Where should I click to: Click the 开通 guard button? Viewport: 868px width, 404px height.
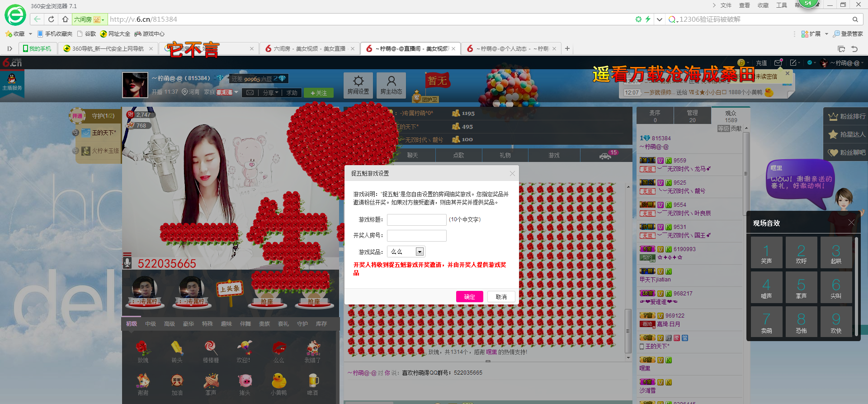pyautogui.click(x=77, y=116)
